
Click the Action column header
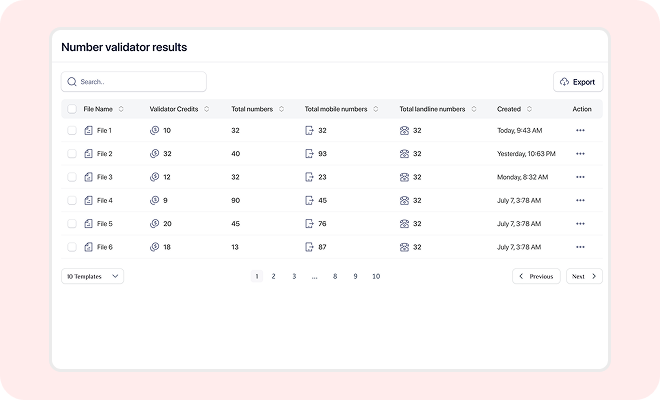coord(582,109)
